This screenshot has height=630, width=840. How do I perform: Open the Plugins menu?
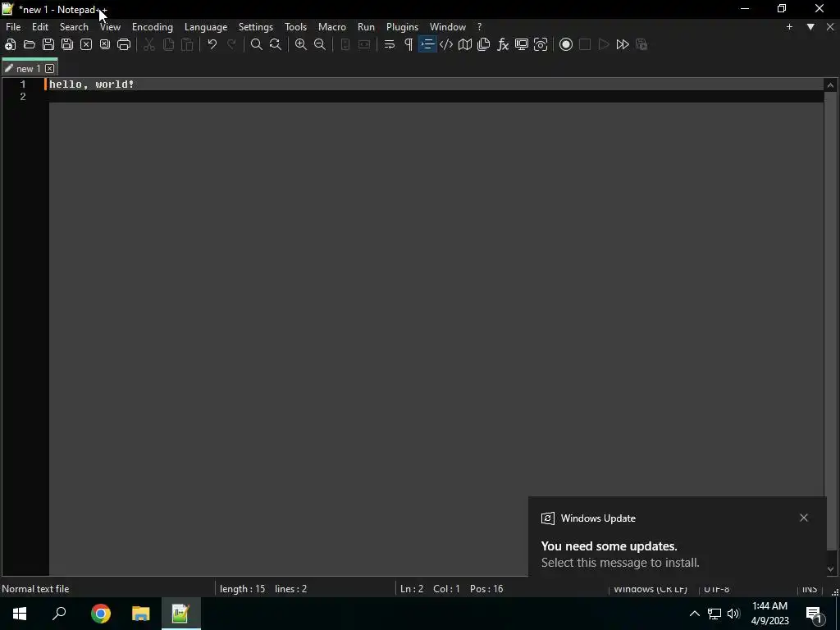point(402,27)
